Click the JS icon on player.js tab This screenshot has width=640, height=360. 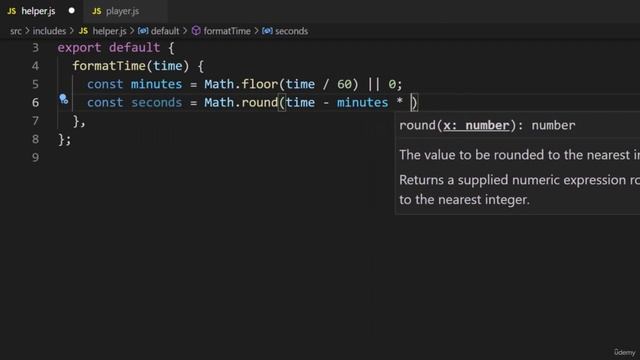point(97,11)
